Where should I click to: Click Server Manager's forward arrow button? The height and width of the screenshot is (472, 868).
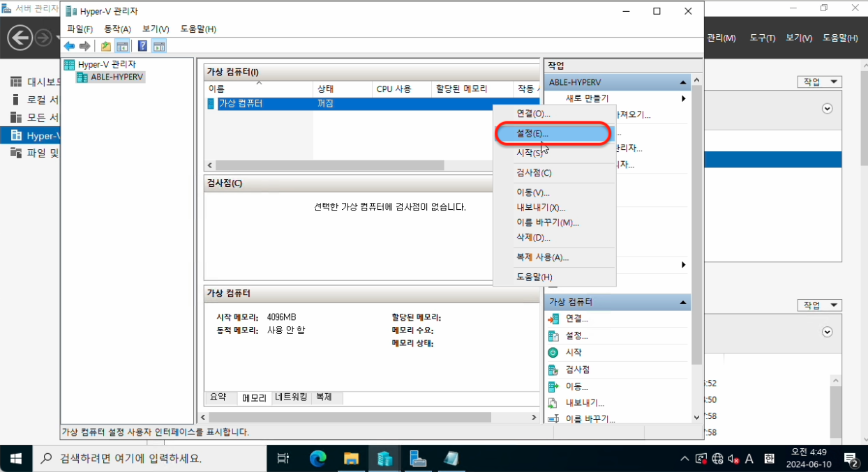tap(45, 37)
